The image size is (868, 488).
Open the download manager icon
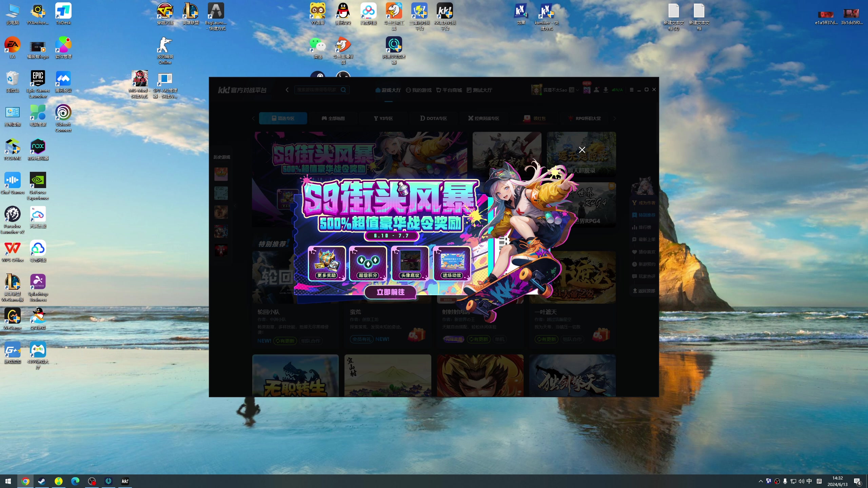point(606,90)
